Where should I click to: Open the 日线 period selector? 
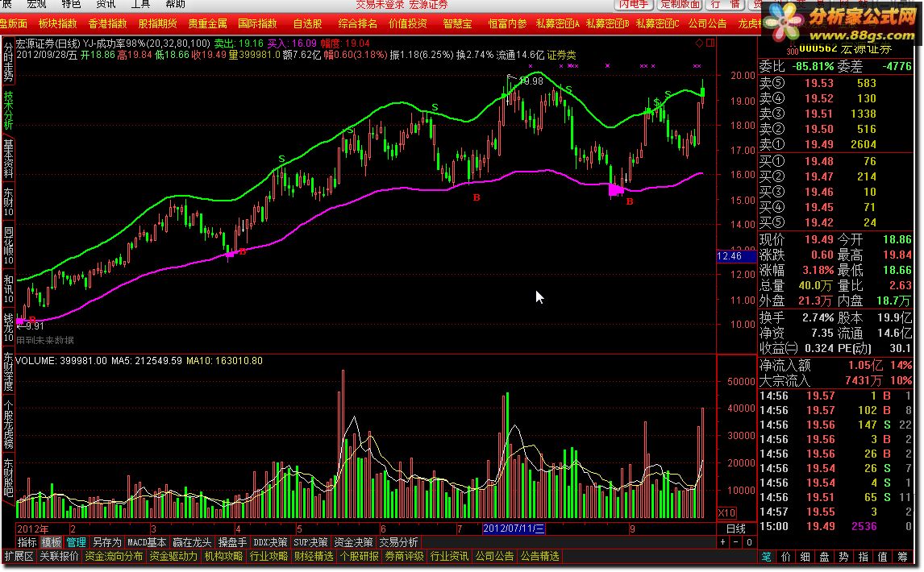coord(736,528)
